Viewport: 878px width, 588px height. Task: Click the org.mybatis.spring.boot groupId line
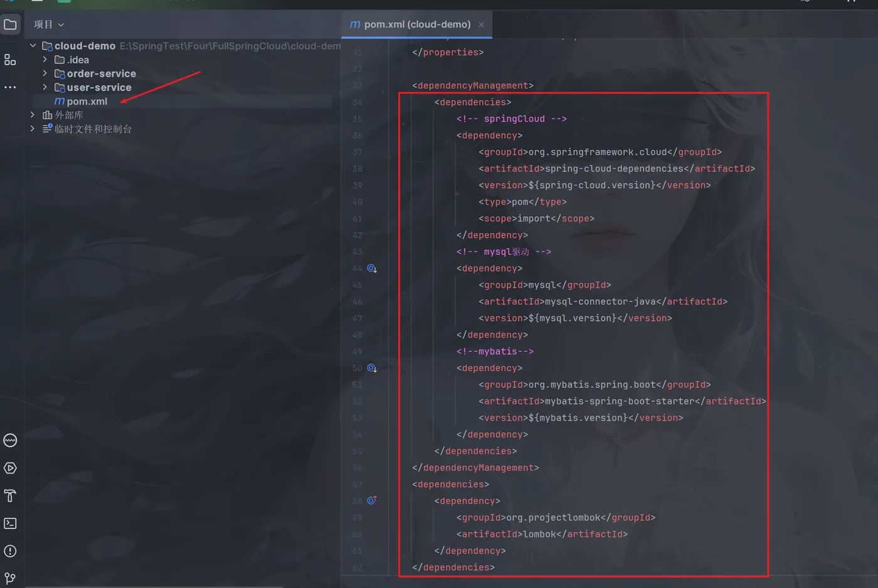595,384
